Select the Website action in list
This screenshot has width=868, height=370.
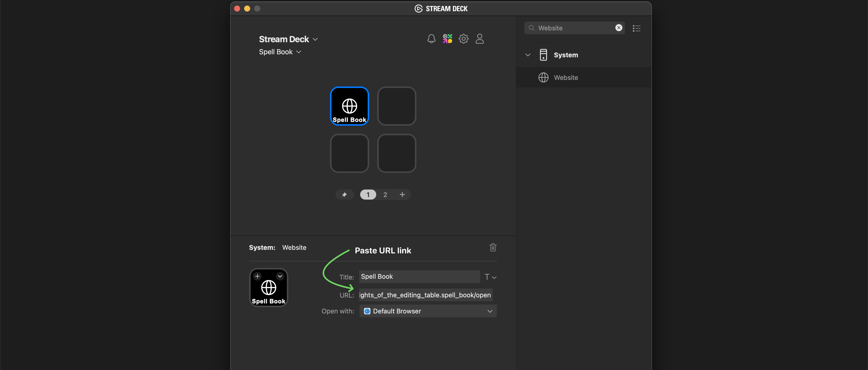coord(565,78)
